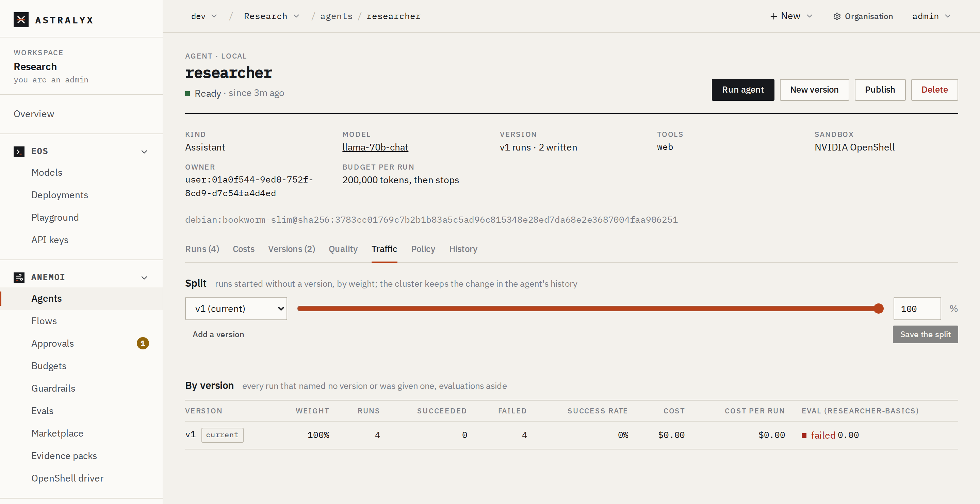Click the Astralyx logo icon
This screenshot has height=504, width=980.
pos(21,20)
